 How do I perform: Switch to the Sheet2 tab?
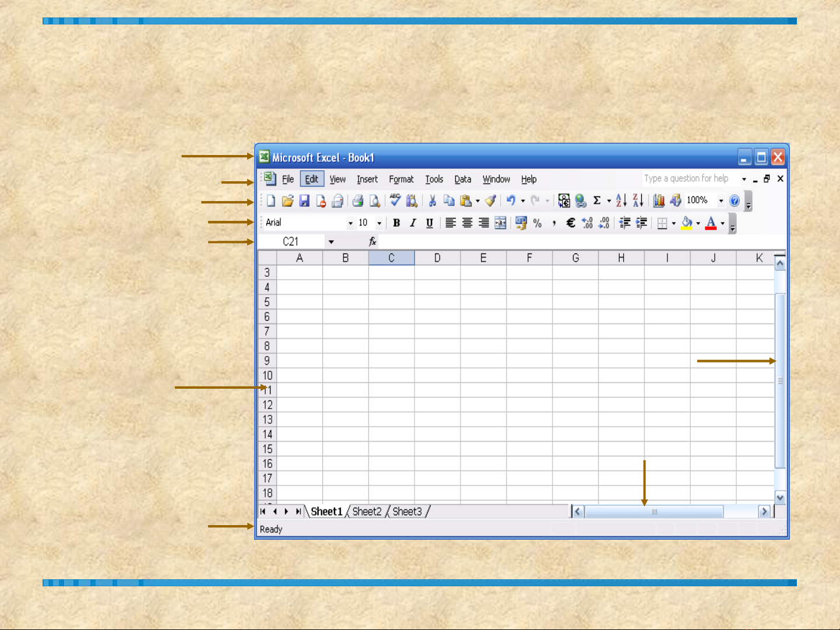(367, 512)
